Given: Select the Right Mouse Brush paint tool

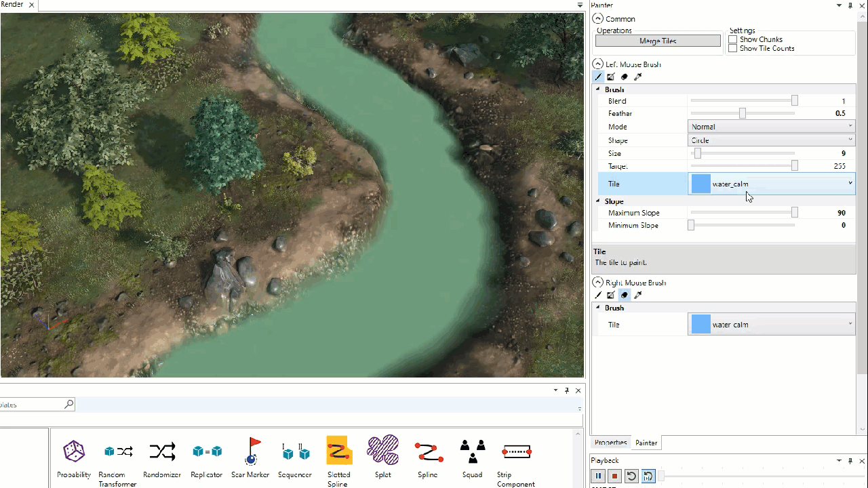Looking at the screenshot, I should pyautogui.click(x=598, y=296).
